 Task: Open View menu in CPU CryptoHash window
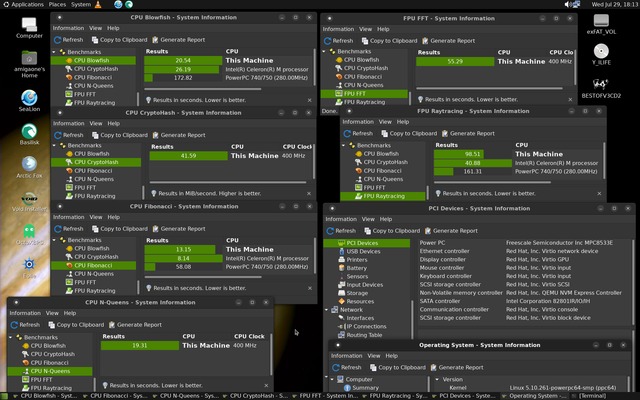[x=96, y=123]
